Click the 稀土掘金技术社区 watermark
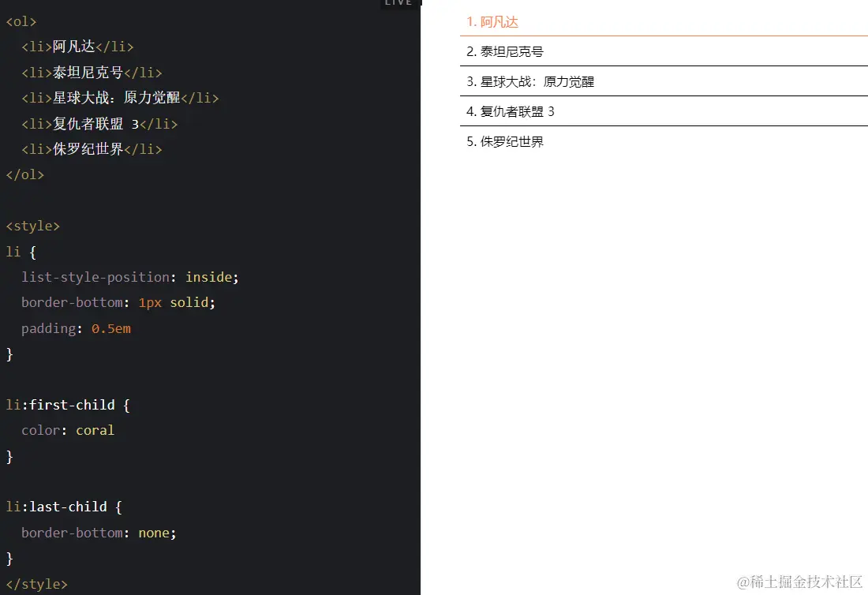This screenshot has width=868, height=595. tap(799, 582)
